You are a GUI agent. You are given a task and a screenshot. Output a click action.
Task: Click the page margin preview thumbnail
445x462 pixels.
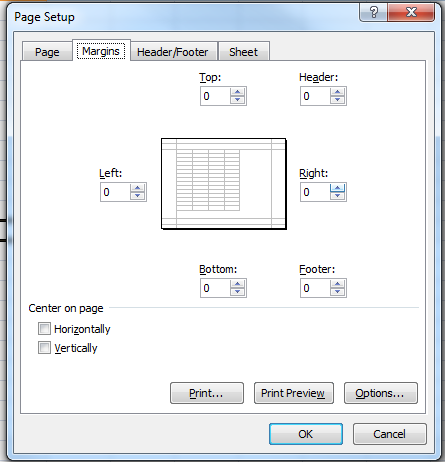tap(224, 184)
